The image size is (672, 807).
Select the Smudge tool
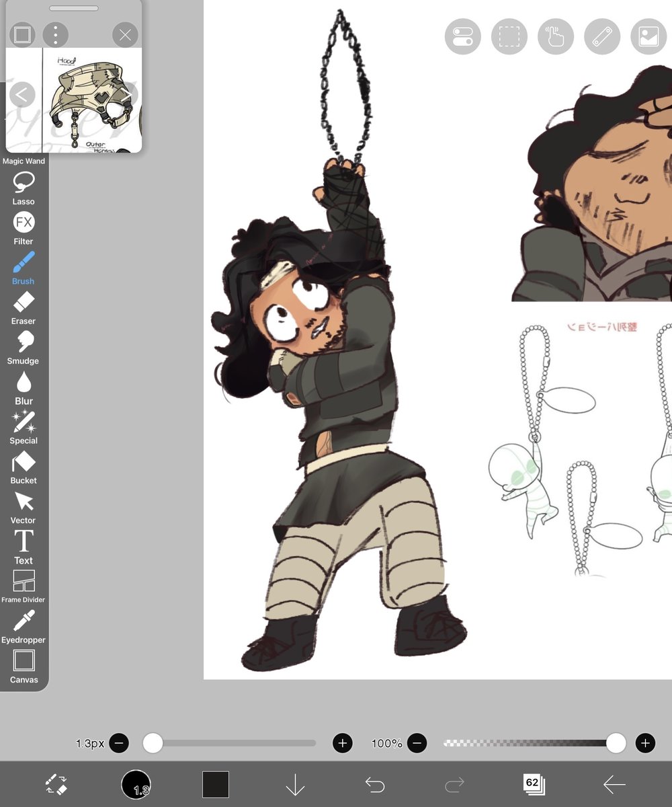[x=24, y=348]
